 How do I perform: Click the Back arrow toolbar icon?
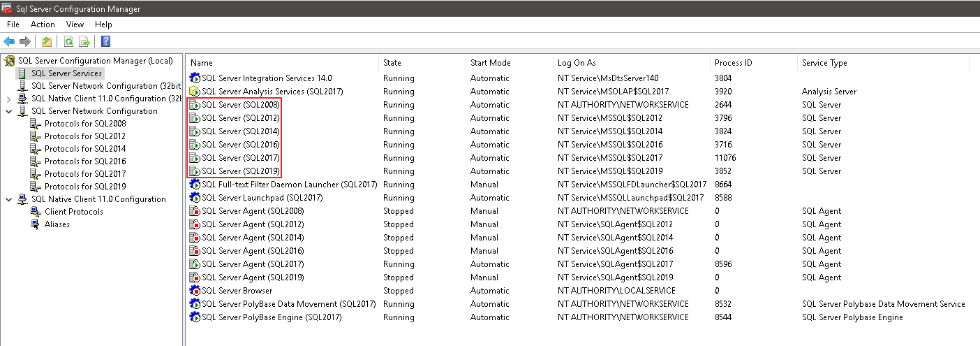tap(10, 41)
